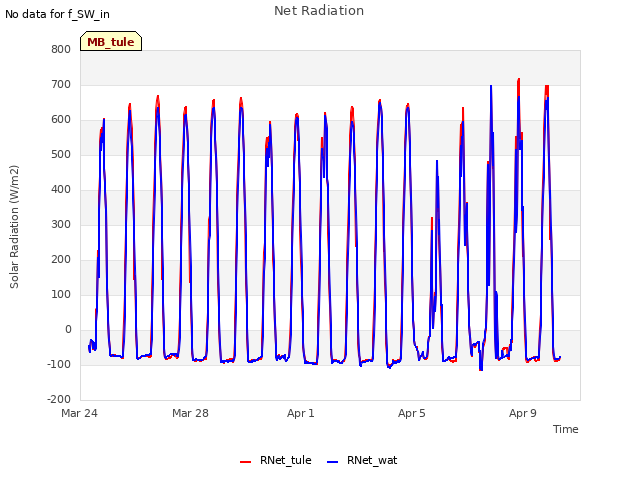Screen dimensions: 640x480
Task: Click the tall blue spike near 700 on Apr 8
Action: click(x=491, y=87)
